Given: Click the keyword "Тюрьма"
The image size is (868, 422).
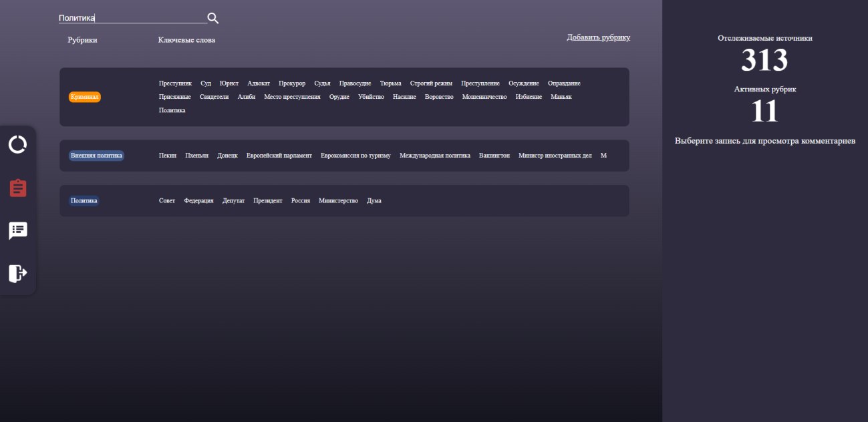Looking at the screenshot, I should tap(391, 83).
